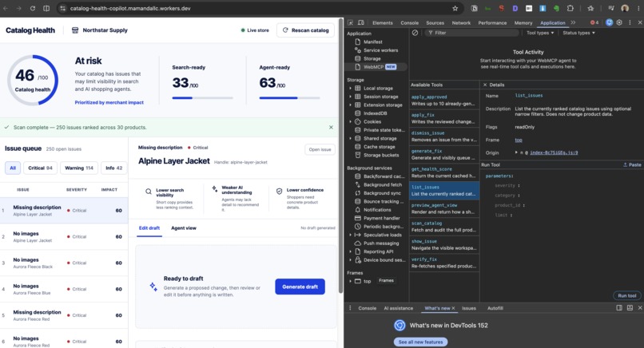This screenshot has height=348, width=644.
Task: Open the Agent view tab
Action: click(x=184, y=228)
